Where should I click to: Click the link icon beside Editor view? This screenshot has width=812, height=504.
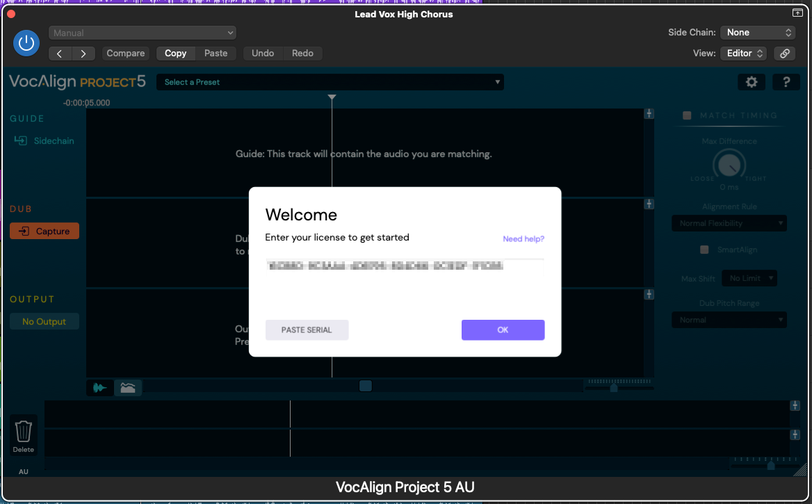pos(784,54)
